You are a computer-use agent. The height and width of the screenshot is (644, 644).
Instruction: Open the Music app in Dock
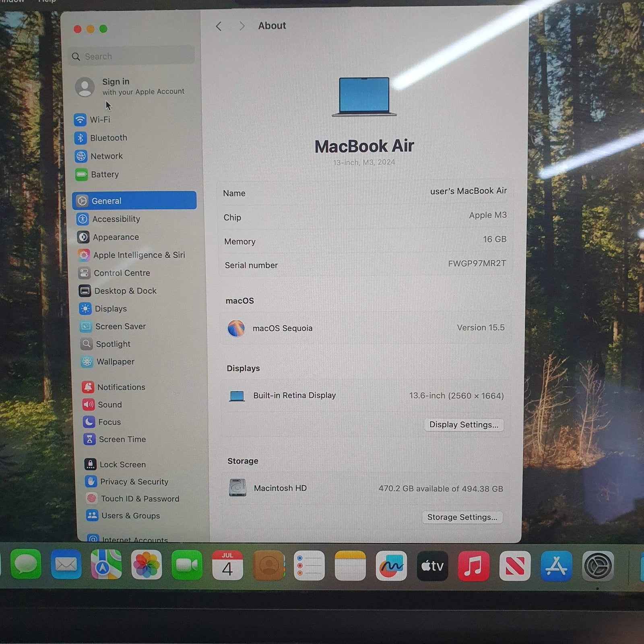473,566
